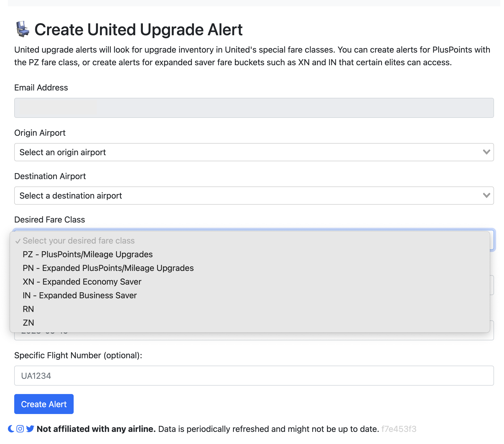504x444 pixels.
Task: Toggle dark mode moon icon
Action: click(x=11, y=429)
